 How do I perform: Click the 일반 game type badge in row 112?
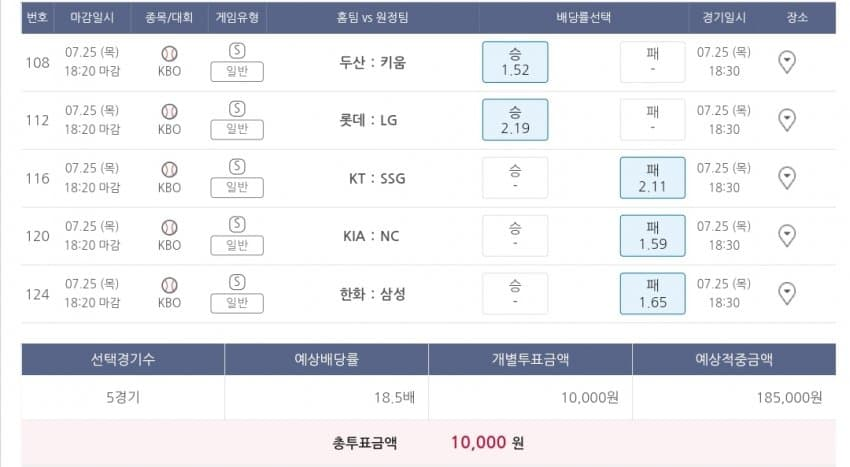[237, 129]
